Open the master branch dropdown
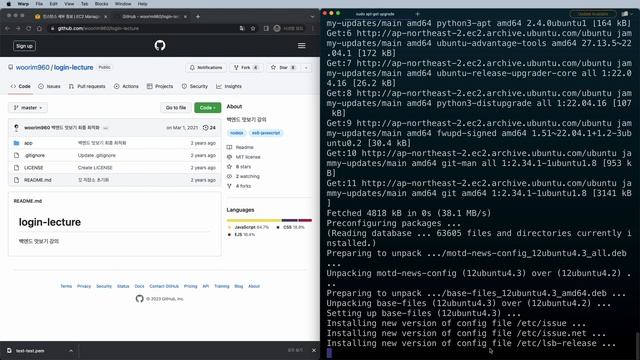 pos(28,108)
